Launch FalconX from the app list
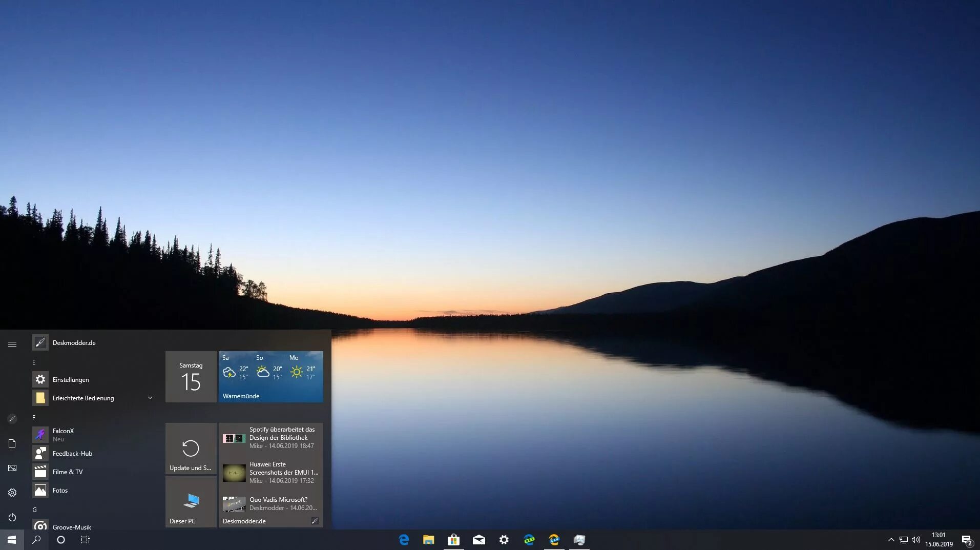Viewport: 980px width, 550px height. tap(94, 435)
